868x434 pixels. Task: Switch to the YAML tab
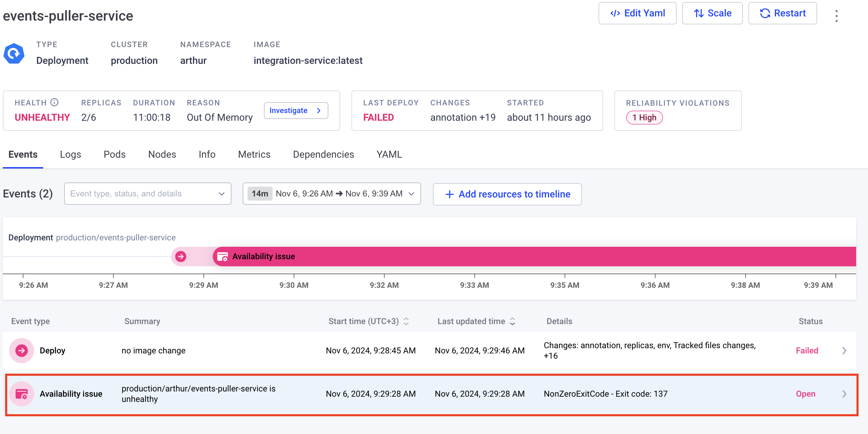pos(389,155)
